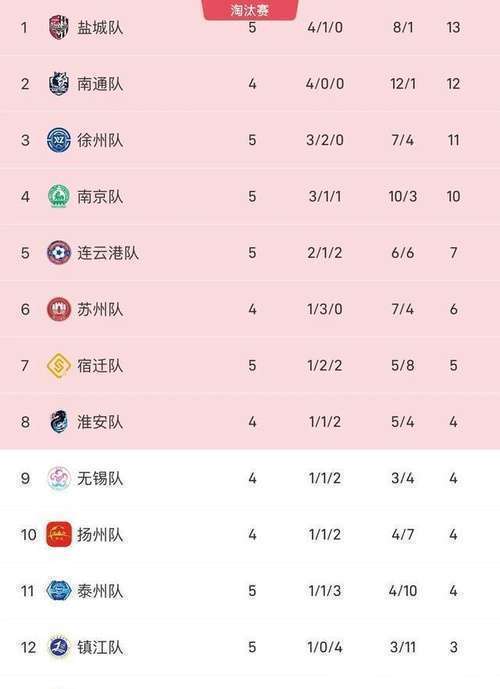Screen dimensions: 500x689
Task: Click the 连云港队 team name
Action: [x=108, y=253]
